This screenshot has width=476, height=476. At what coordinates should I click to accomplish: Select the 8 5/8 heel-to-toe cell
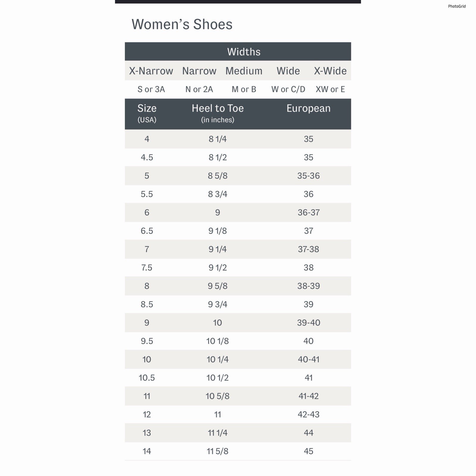pyautogui.click(x=217, y=176)
